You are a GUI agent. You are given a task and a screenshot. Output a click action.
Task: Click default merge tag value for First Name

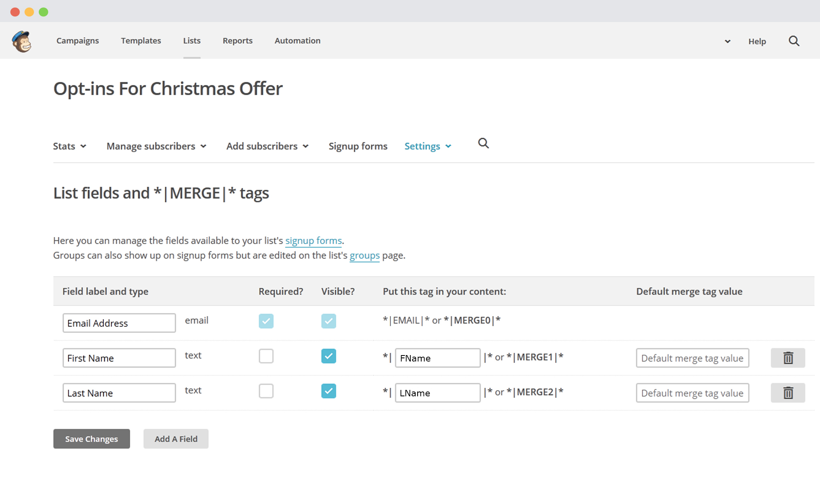[693, 358]
